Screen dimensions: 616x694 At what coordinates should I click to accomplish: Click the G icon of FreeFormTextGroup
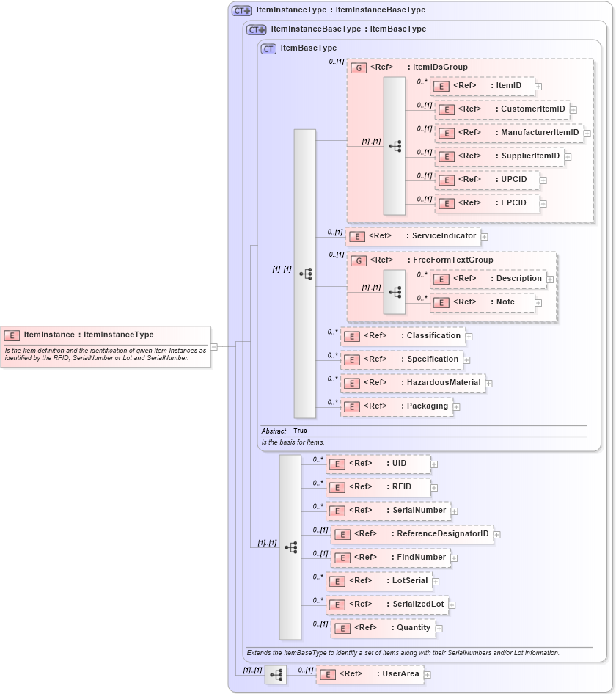point(359,260)
